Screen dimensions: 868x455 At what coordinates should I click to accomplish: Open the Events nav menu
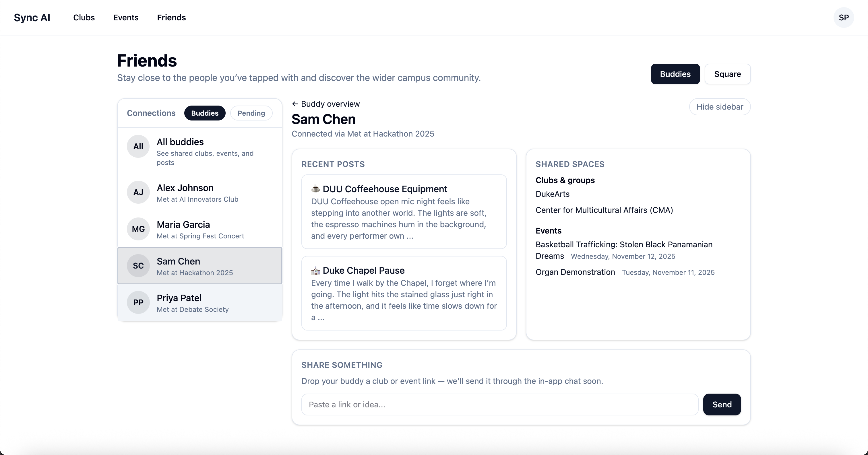pyautogui.click(x=126, y=17)
